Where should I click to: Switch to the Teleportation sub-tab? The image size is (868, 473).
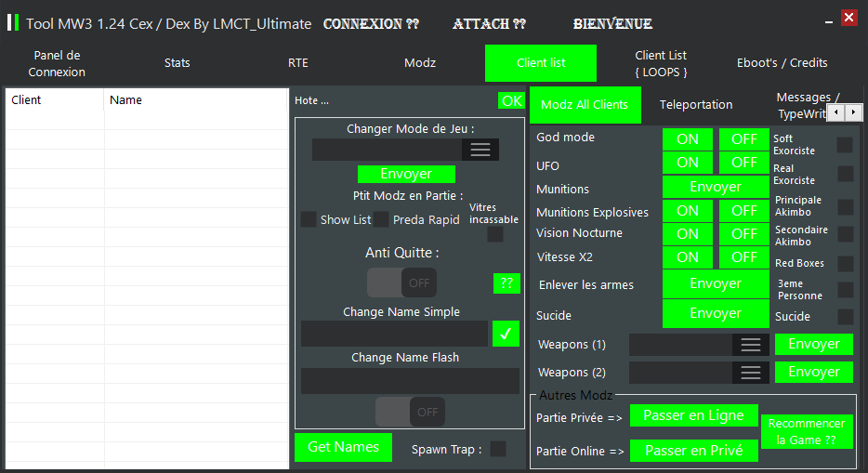pos(696,105)
